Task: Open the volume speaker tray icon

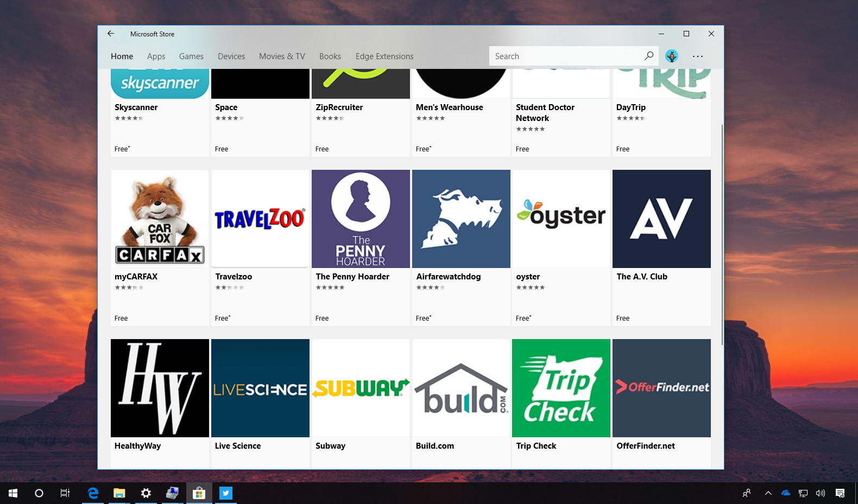Action: (821, 493)
